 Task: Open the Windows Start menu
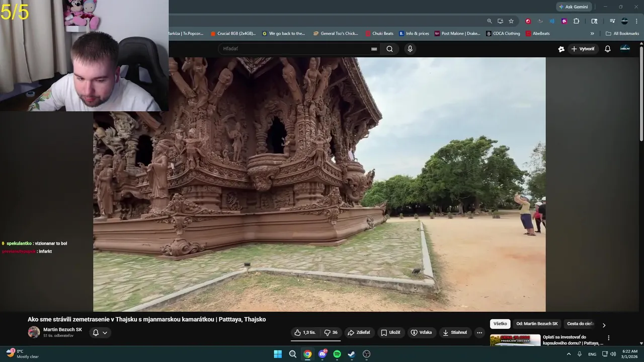tap(278, 354)
